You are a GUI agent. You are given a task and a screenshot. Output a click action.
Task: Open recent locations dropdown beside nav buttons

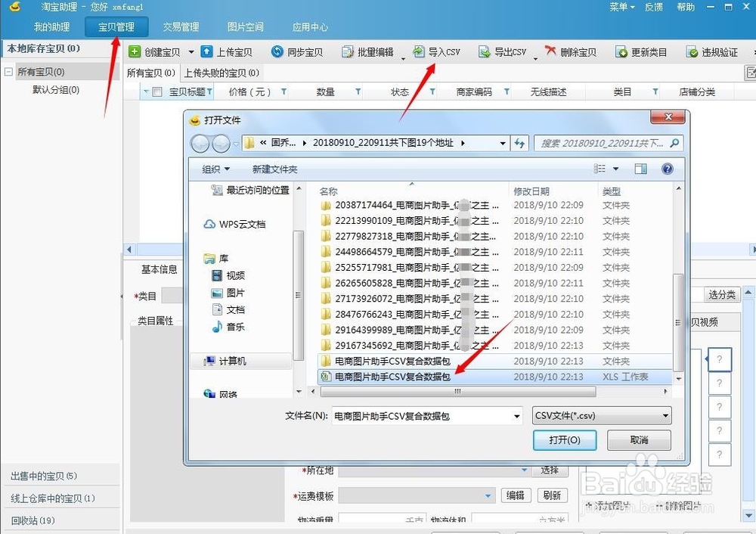tap(236, 144)
